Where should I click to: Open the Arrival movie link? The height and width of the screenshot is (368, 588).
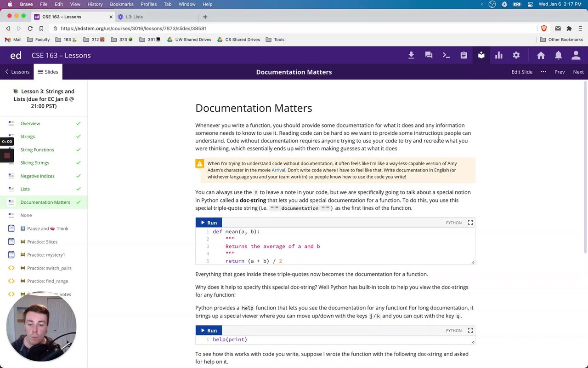click(278, 170)
